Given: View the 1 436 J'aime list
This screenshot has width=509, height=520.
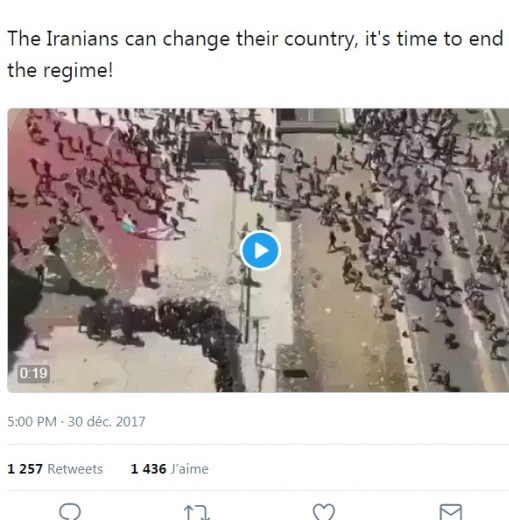Looking at the screenshot, I should [170, 469].
